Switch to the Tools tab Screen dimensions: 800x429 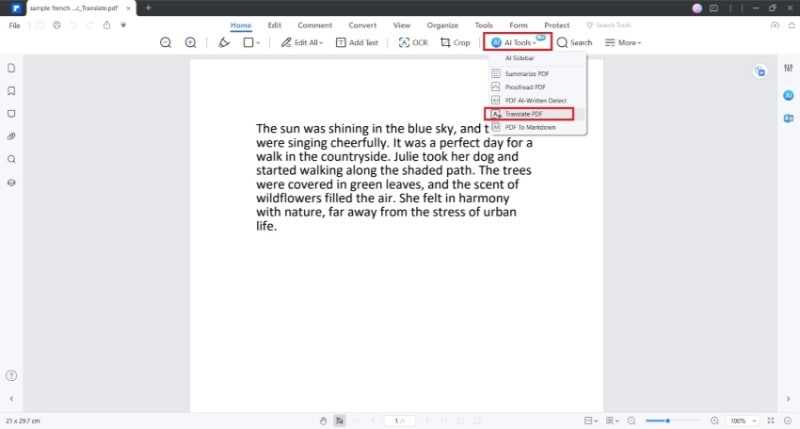(x=484, y=25)
